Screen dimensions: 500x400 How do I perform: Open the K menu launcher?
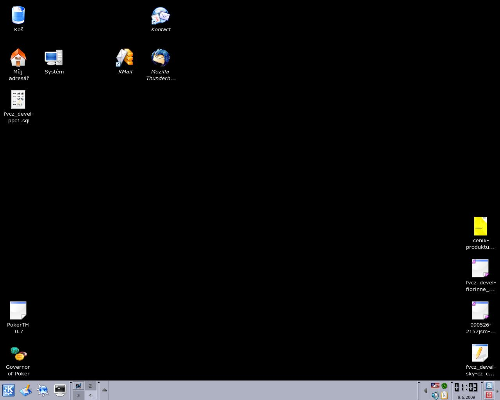tap(8, 390)
